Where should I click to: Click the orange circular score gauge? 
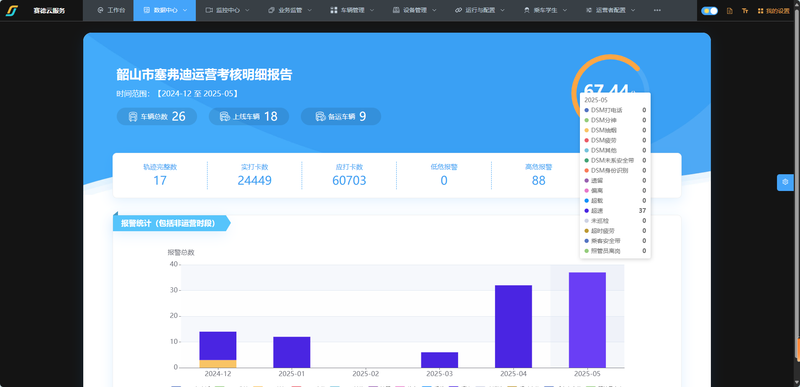coord(609,74)
